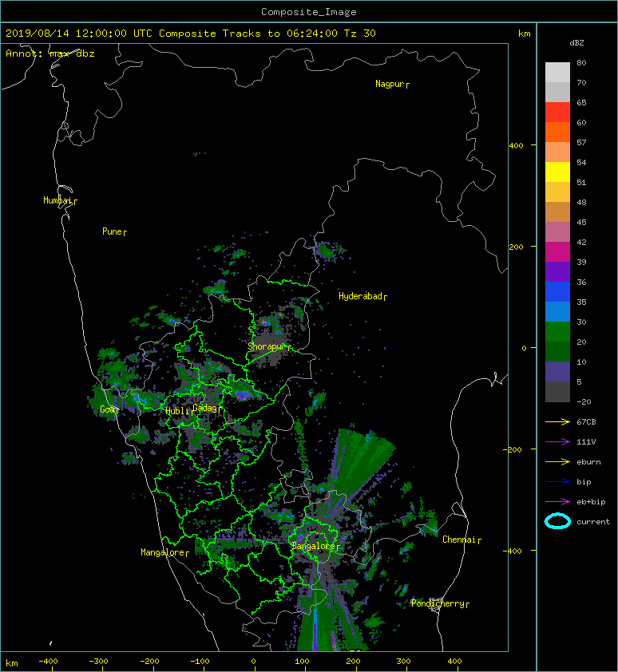Click the dBZ legend heading

pyautogui.click(x=576, y=43)
